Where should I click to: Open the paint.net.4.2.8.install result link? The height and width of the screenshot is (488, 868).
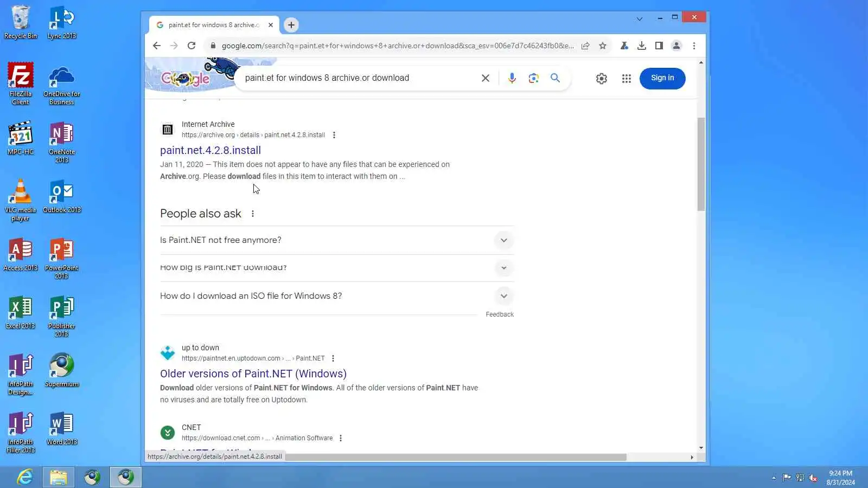210,150
